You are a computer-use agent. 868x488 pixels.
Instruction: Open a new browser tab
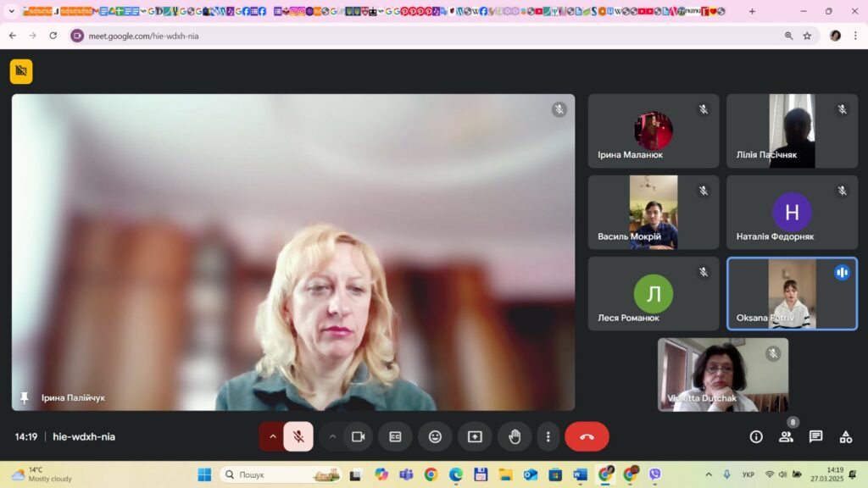pyautogui.click(x=752, y=11)
